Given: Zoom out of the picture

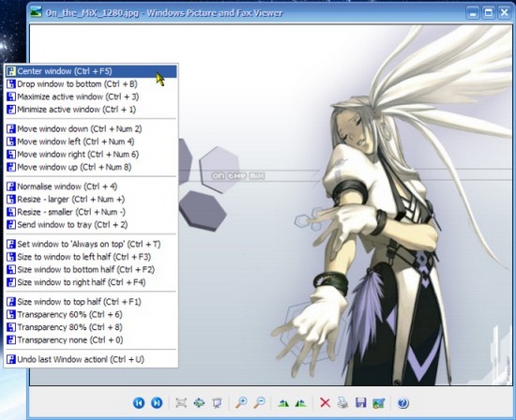Looking at the screenshot, I should [x=260, y=402].
